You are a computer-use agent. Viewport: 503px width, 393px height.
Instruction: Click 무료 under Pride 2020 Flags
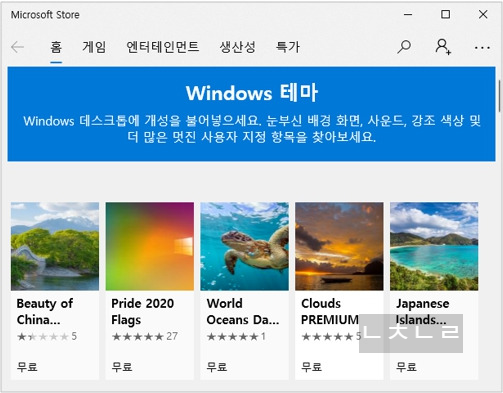[x=122, y=367]
